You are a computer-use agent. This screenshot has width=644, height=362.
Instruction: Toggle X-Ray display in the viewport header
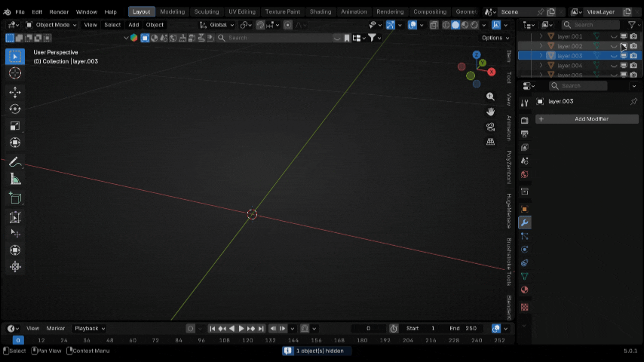tap(434, 25)
